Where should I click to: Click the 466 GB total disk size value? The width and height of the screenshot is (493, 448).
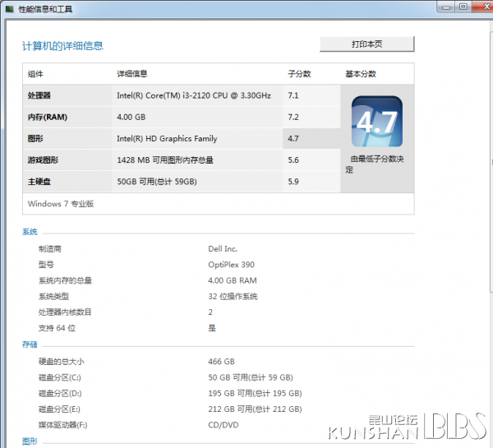click(x=221, y=362)
